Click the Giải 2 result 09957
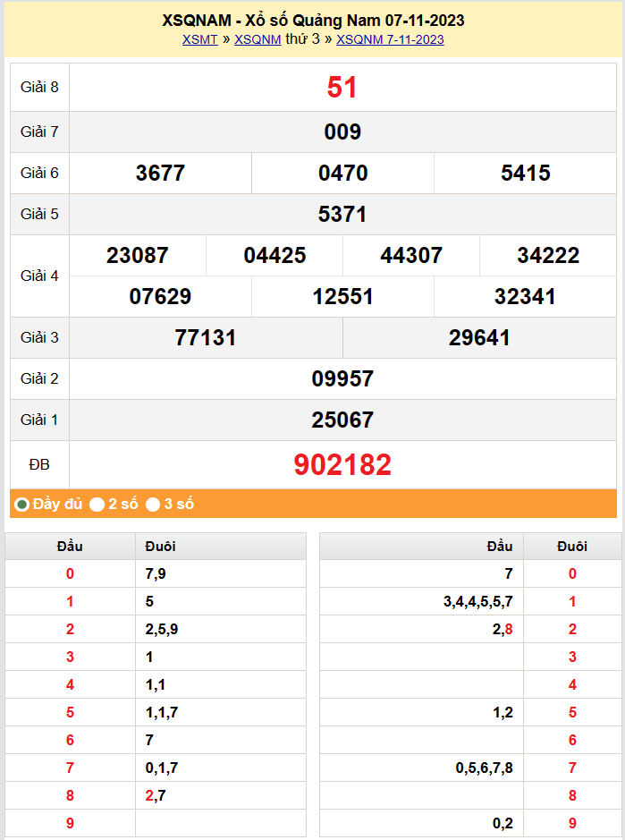This screenshot has width=625, height=840. pyautogui.click(x=342, y=379)
